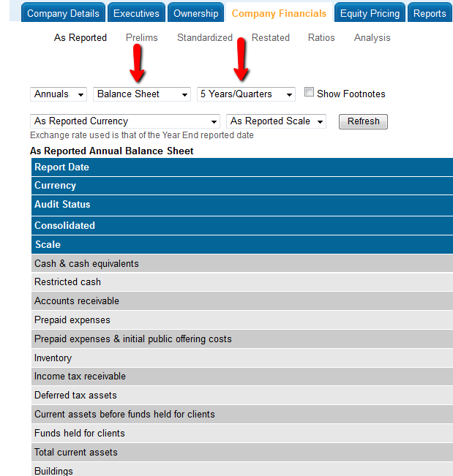Expand the As Reported Currency dropdown
Viewport: 453px width, 476px height.
pyautogui.click(x=125, y=121)
